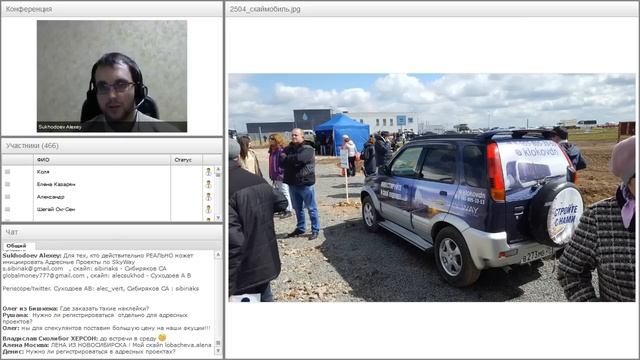Click the status square next to Елена Казарян

[x=7, y=184]
